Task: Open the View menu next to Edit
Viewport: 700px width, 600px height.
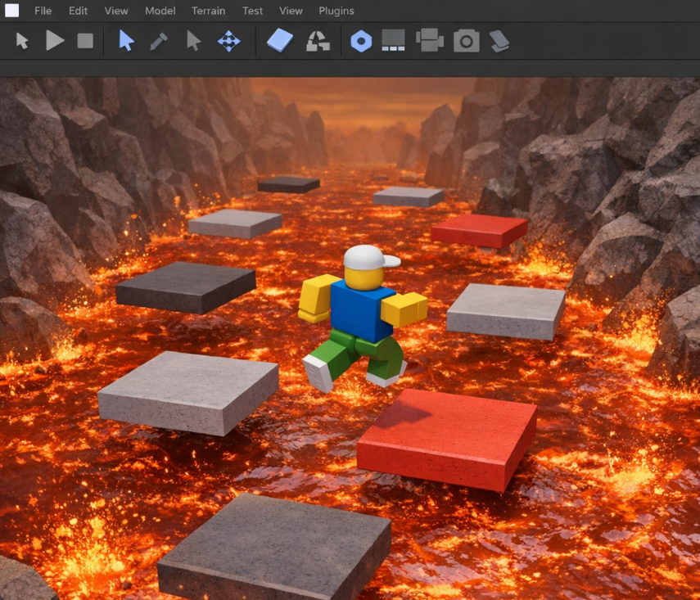Action: 116,11
